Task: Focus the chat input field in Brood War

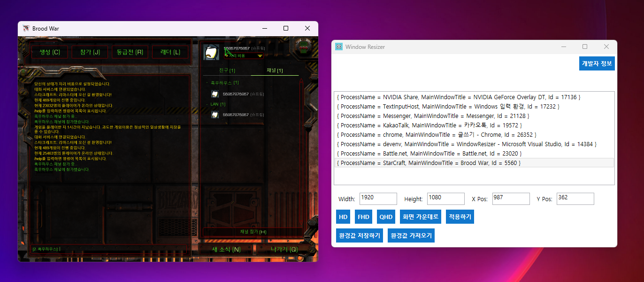Action: 109,249
